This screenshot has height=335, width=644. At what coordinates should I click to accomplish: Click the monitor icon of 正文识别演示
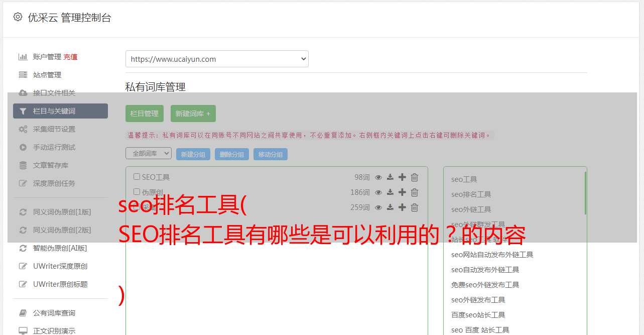23,331
